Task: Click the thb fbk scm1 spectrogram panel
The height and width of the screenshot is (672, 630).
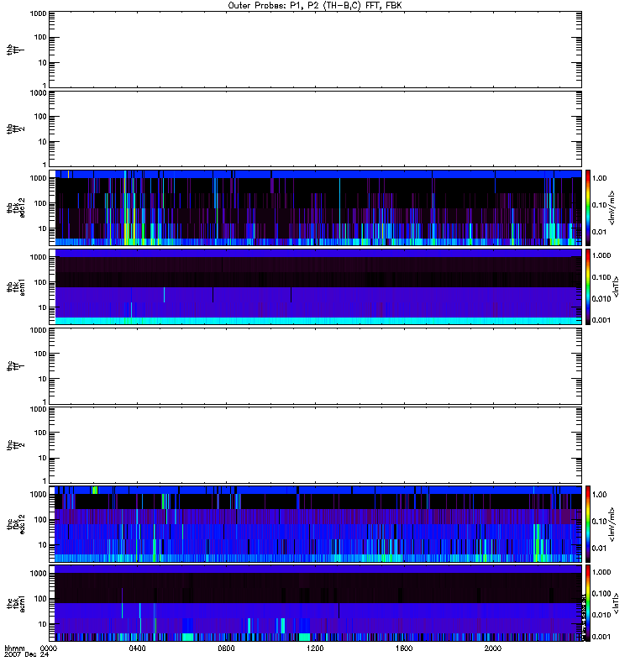Action: 316,287
